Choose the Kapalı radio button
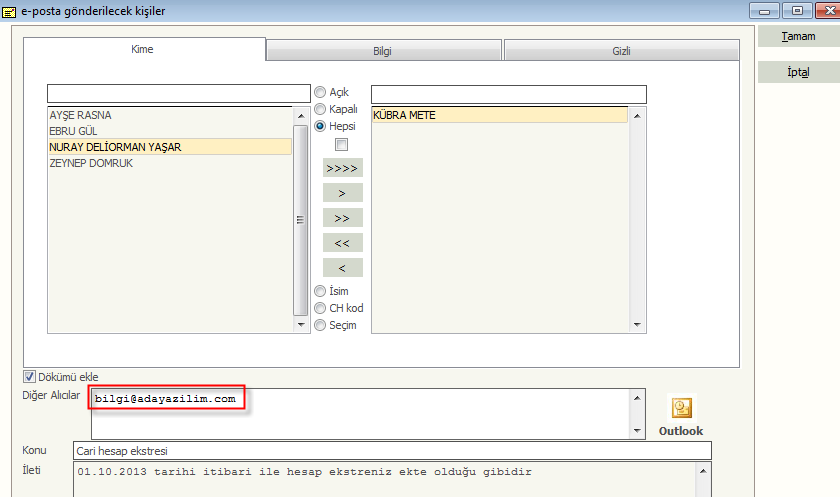This screenshot has height=497, width=840. point(321,109)
